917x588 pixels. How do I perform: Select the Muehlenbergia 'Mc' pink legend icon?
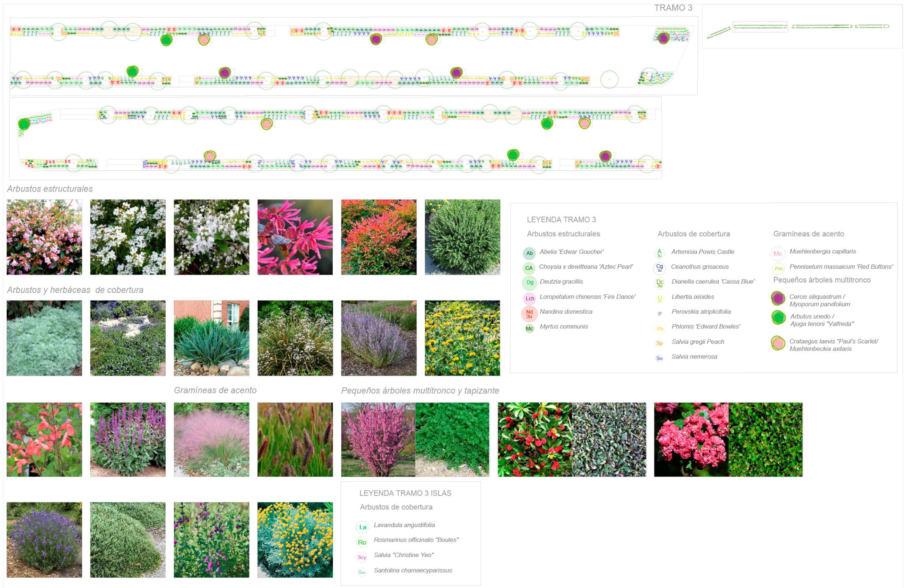click(x=778, y=253)
